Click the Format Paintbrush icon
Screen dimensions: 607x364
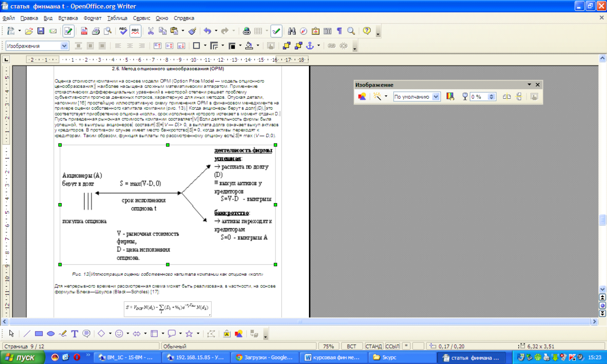pos(193,31)
